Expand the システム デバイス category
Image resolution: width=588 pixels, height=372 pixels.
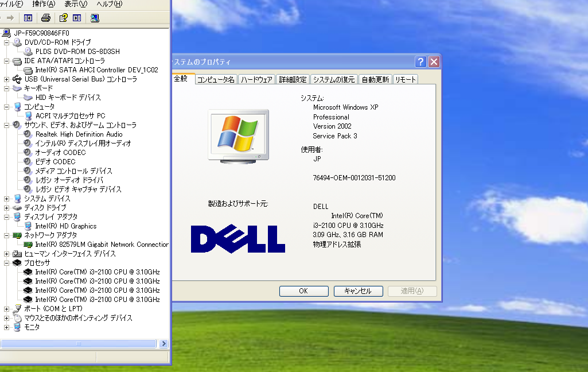(x=6, y=199)
